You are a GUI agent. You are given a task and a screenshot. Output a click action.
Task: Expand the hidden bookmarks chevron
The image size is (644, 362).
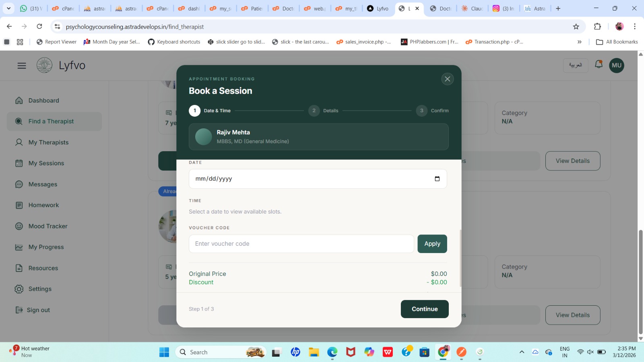click(579, 42)
